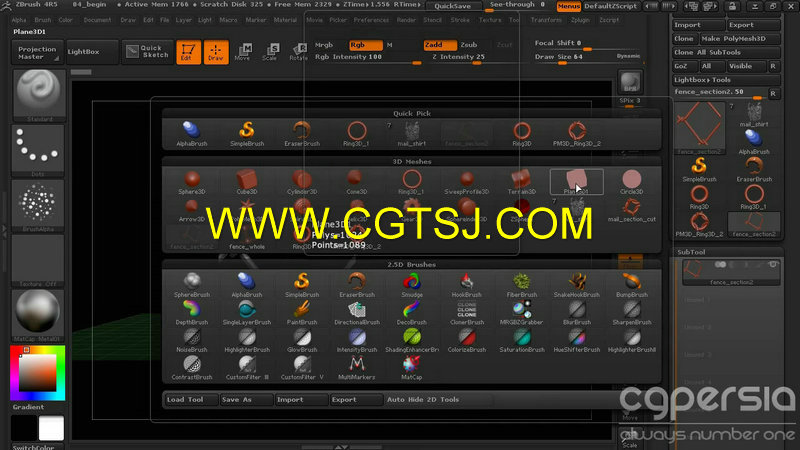Enable Rgb color mode
Screen dimensions: 800x450
(366, 45)
